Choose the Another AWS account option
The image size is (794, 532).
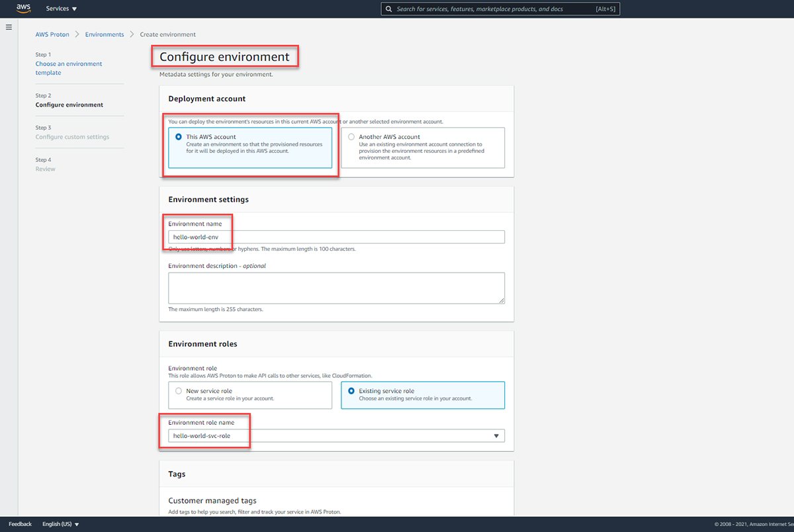(351, 137)
